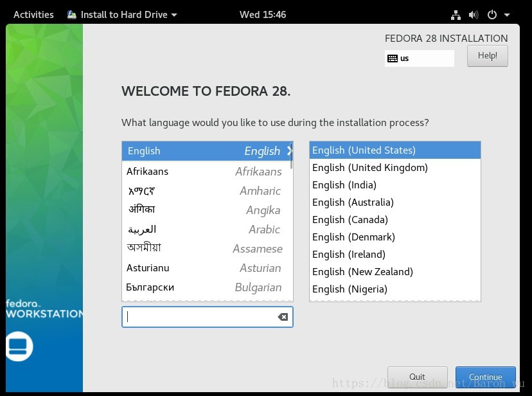Select Assamese language
Screen dimensions: 532x396
[206, 249]
